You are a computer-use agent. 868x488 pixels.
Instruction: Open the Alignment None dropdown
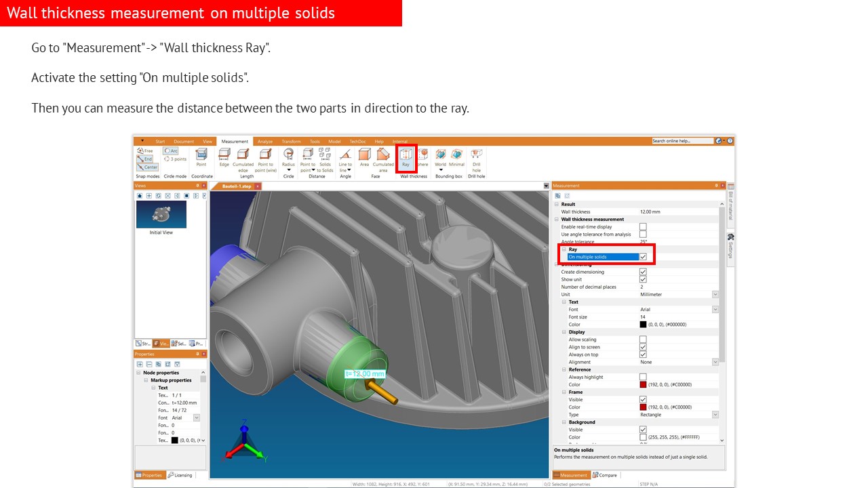pyautogui.click(x=715, y=362)
